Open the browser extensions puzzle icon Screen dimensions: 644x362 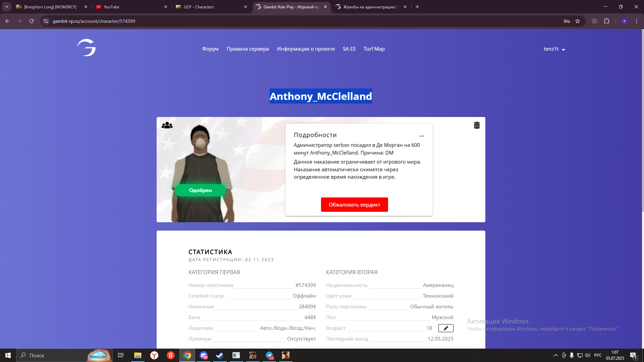coord(606,21)
